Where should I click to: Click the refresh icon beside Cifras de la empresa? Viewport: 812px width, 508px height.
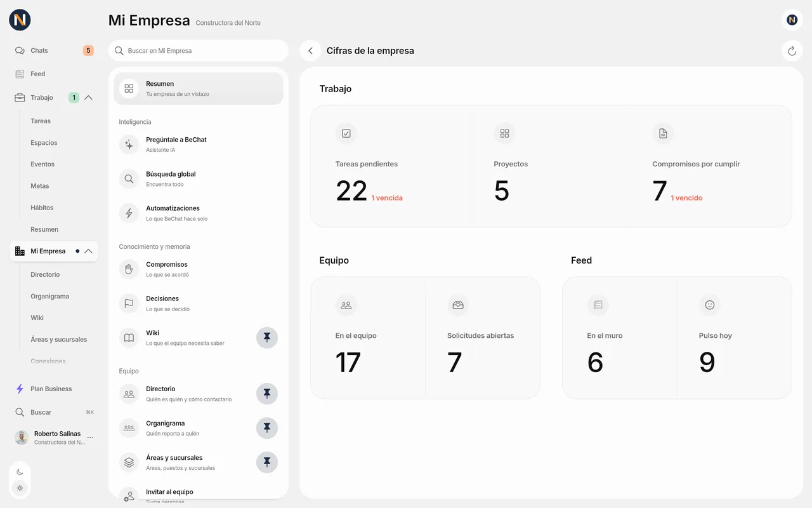[x=792, y=51]
